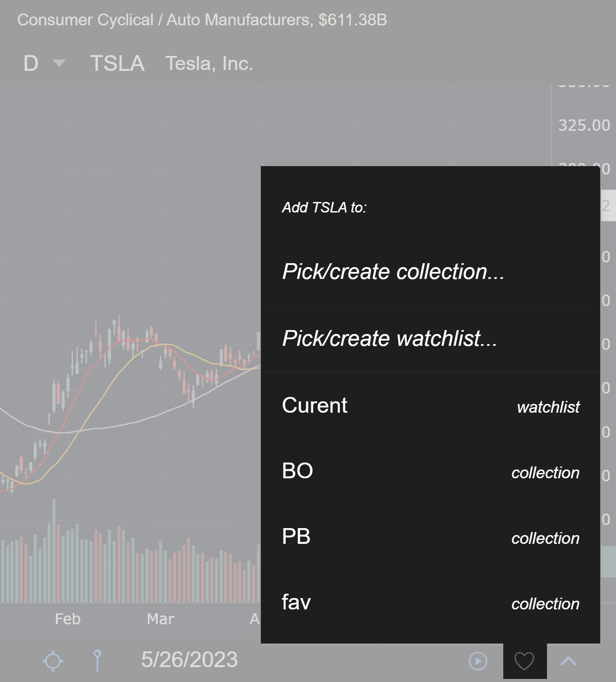
Task: Add TSLA to fav collection
Action: point(430,602)
